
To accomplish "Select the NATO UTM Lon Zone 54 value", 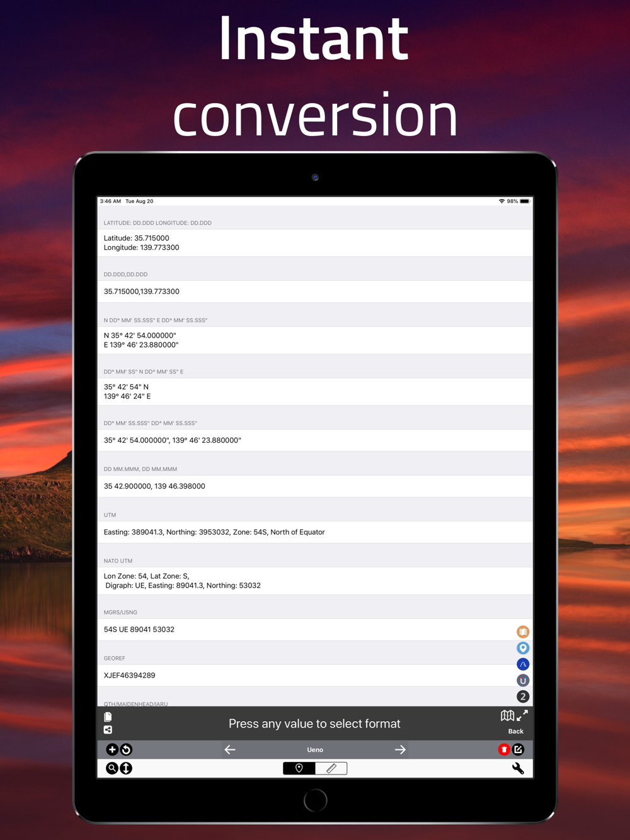I will pyautogui.click(x=315, y=581).
